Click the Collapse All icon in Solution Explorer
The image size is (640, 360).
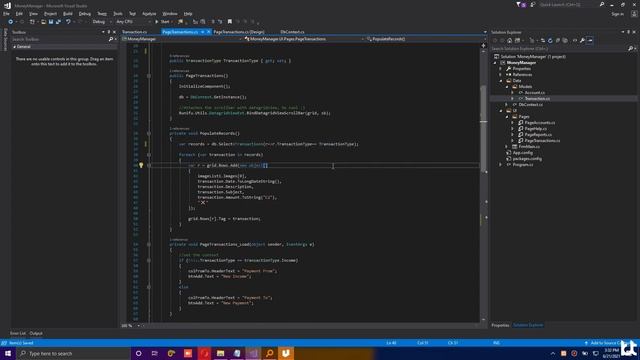[x=558, y=40]
